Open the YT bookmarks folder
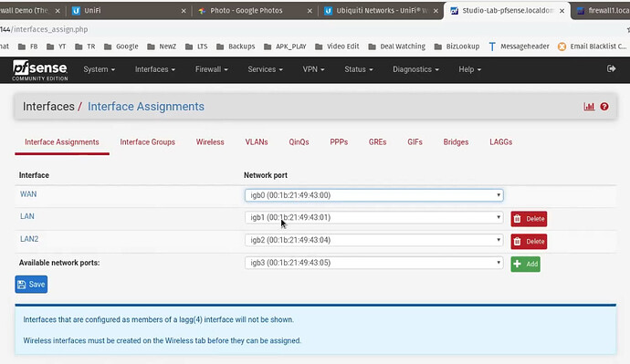This screenshot has width=630, height=364. click(x=56, y=47)
